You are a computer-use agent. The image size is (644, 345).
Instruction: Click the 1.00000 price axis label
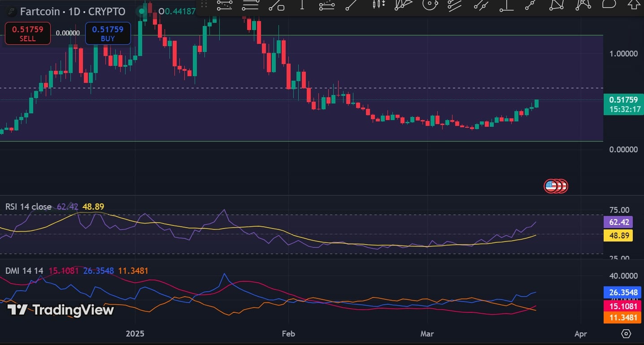pos(623,53)
